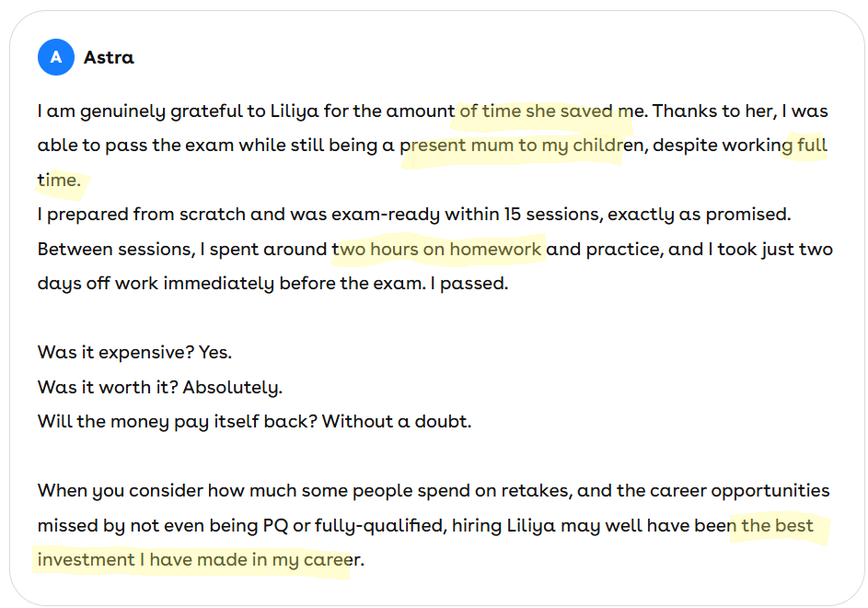Click the line "Was it worth it? Absolutely."

159,387
